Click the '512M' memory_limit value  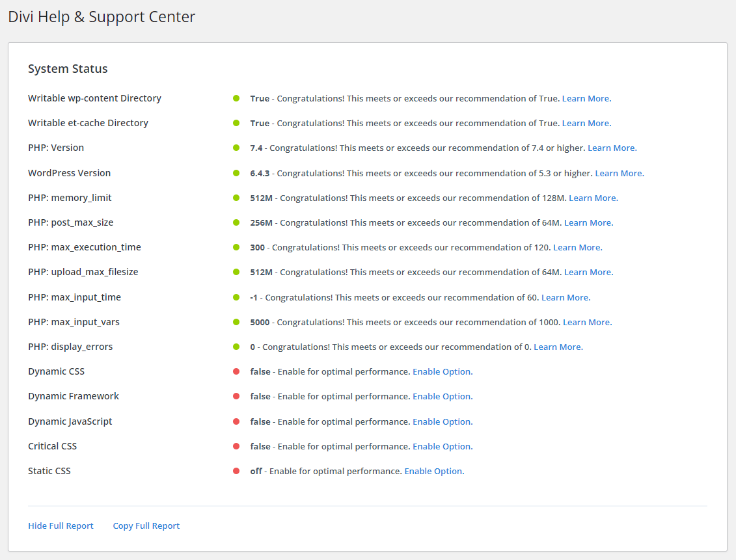[261, 198]
